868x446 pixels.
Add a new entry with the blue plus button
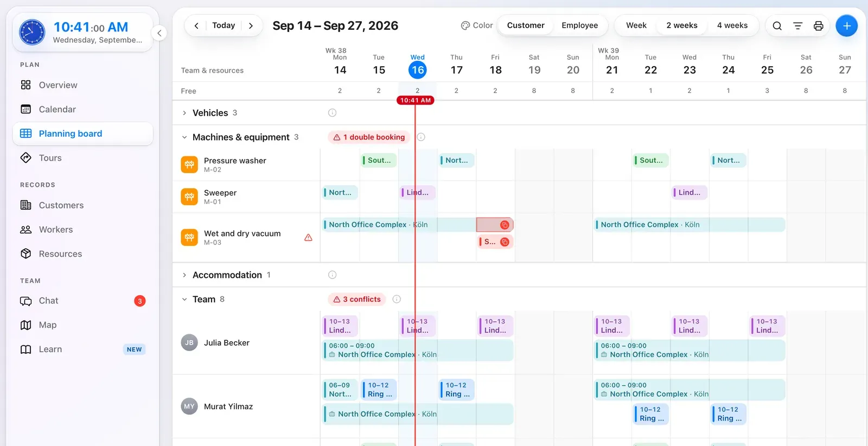[x=846, y=26]
